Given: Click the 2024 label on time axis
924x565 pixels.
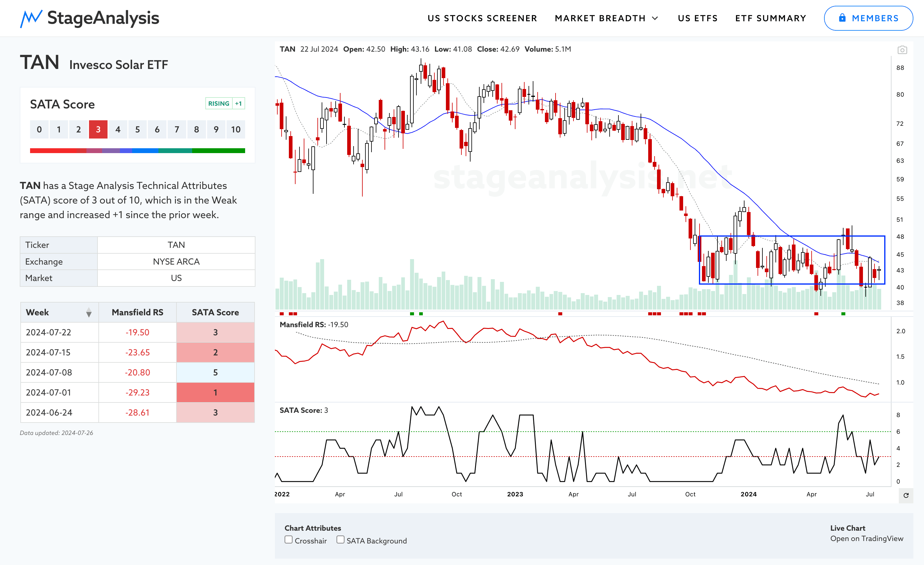Looking at the screenshot, I should point(748,494).
